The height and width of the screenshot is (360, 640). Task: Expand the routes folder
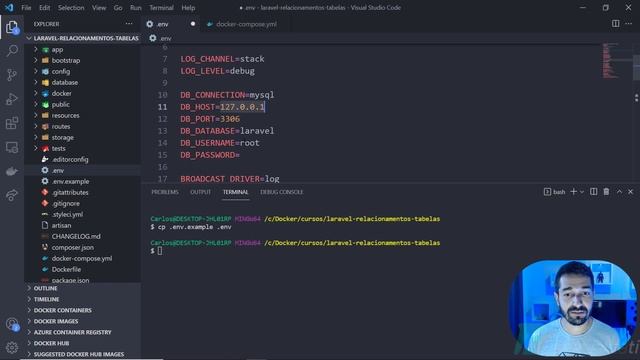[83, 127]
